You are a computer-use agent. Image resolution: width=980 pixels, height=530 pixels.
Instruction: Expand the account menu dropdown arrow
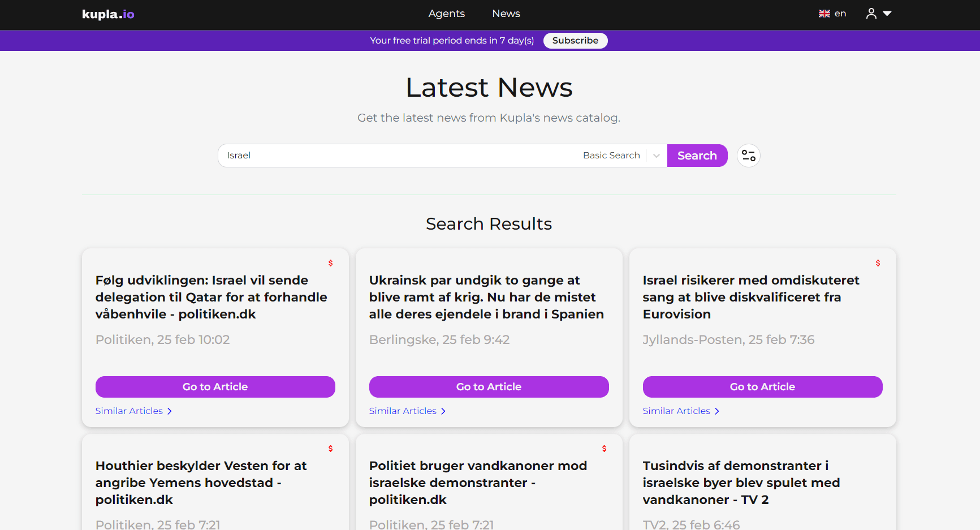click(887, 14)
